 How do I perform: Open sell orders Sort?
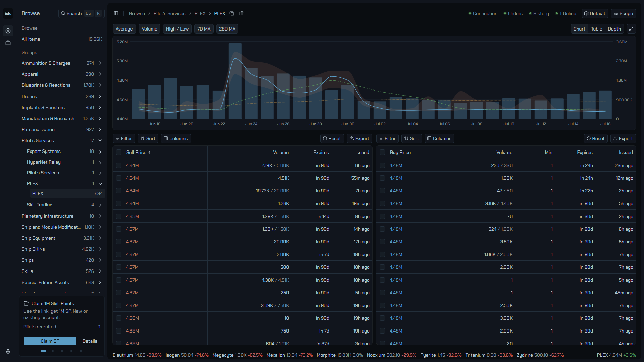(x=148, y=138)
